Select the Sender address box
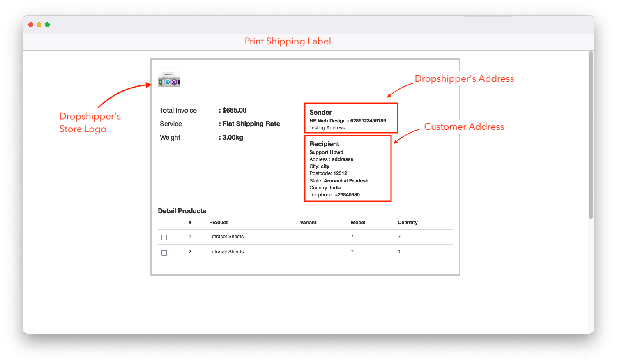Image resolution: width=617 pixels, height=364 pixels. coord(351,118)
